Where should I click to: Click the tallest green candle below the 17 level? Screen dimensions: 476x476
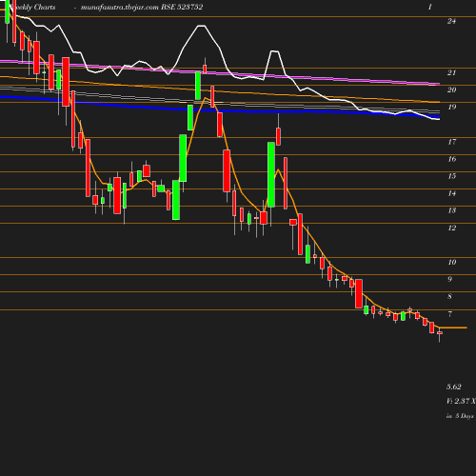(x=271, y=174)
